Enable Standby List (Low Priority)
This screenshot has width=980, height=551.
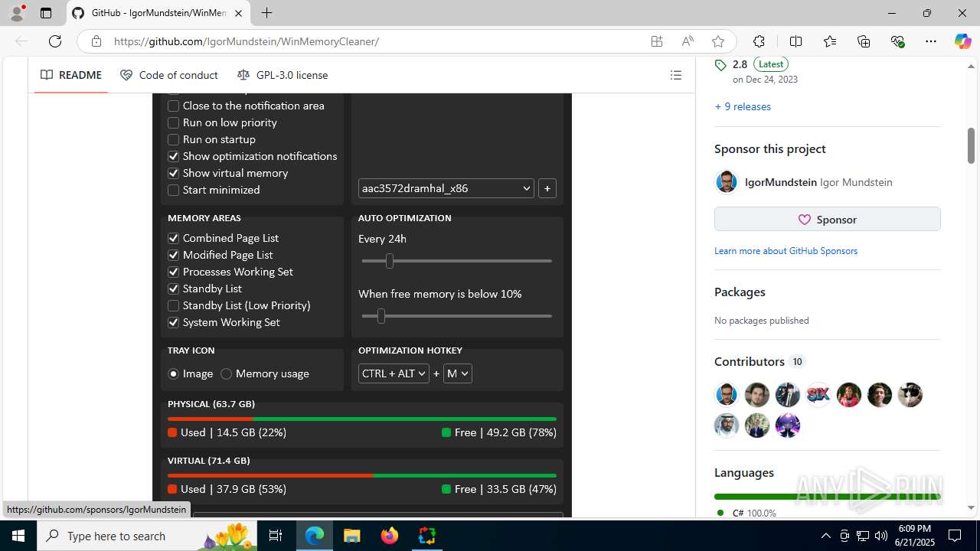coord(174,305)
